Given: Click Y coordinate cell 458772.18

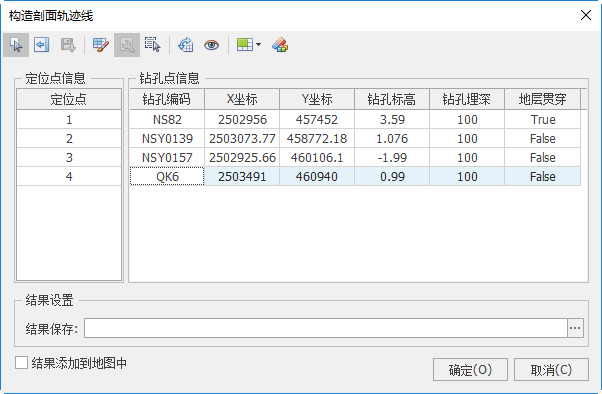Looking at the screenshot, I should [317, 138].
